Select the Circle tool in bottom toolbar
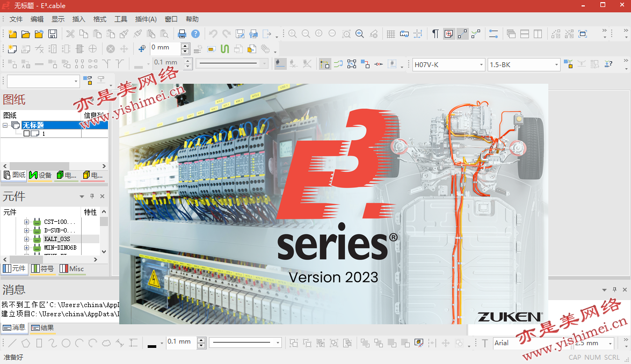This screenshot has width=631, height=364. point(66,343)
